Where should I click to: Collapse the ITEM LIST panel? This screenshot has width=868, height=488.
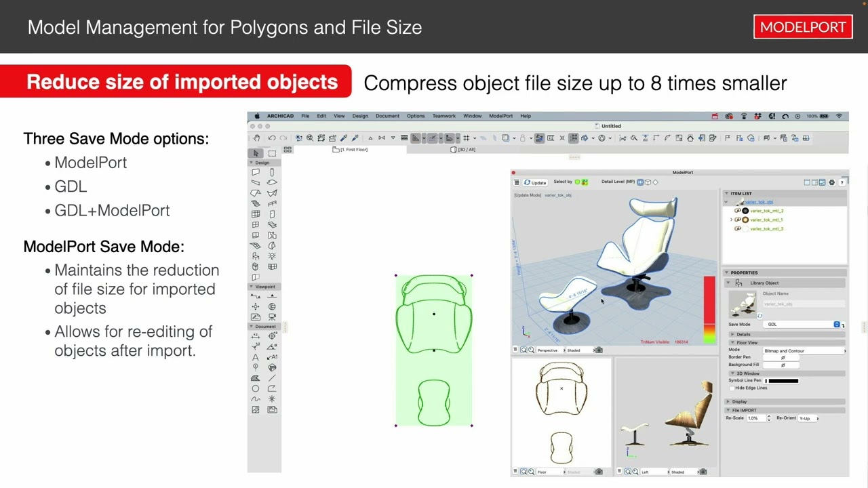click(x=726, y=193)
